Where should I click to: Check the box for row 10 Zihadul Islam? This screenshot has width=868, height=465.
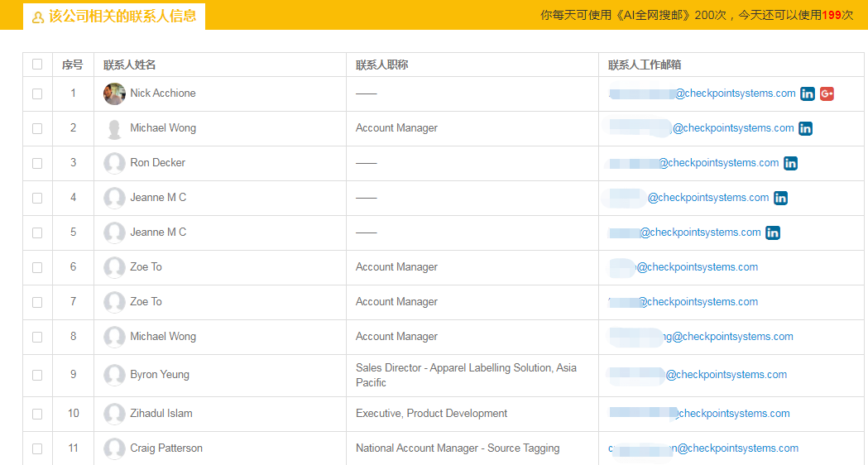coord(37,414)
